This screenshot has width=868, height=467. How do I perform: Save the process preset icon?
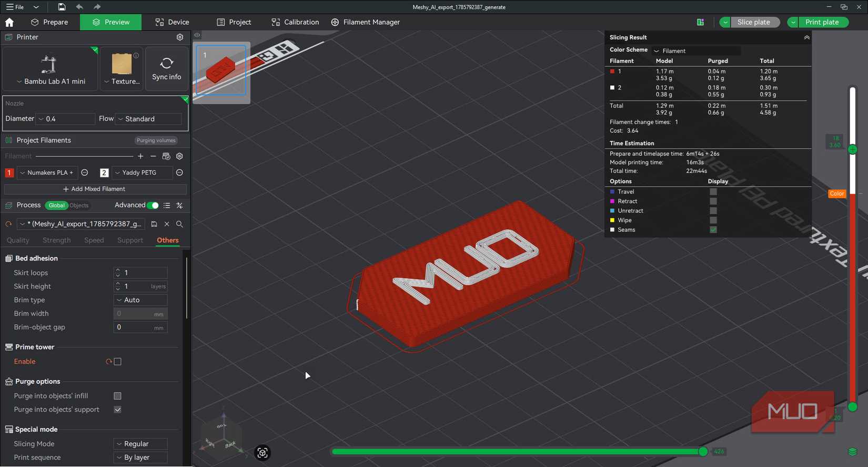(x=154, y=224)
